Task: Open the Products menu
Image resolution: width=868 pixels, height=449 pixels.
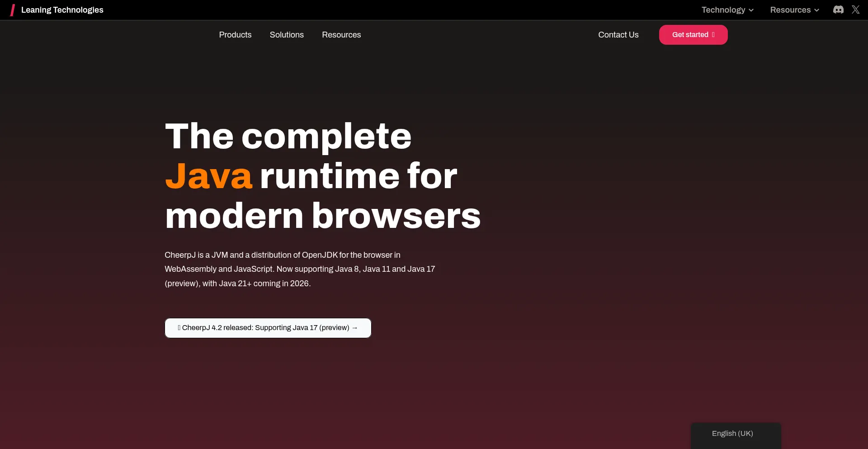Action: 235,35
